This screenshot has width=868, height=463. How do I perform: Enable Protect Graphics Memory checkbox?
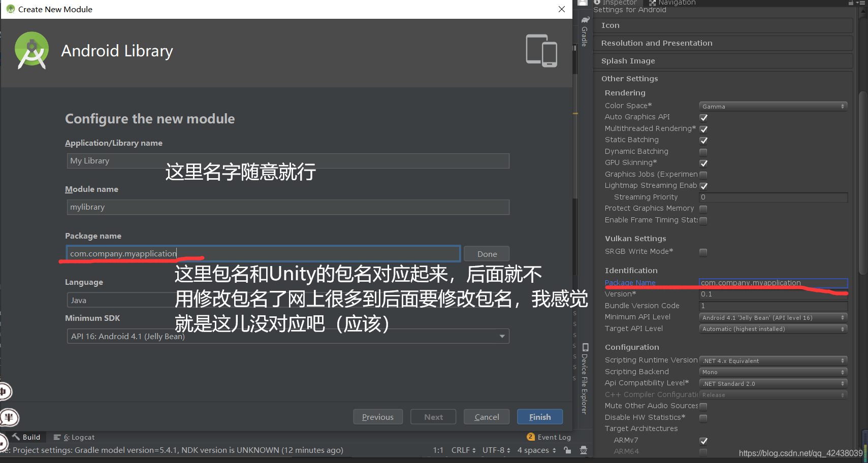(x=703, y=209)
